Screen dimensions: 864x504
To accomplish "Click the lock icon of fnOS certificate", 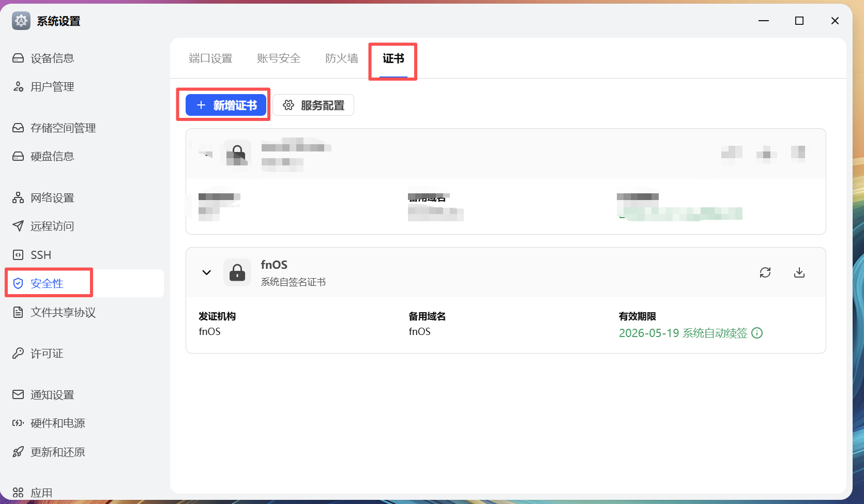I will [x=237, y=272].
